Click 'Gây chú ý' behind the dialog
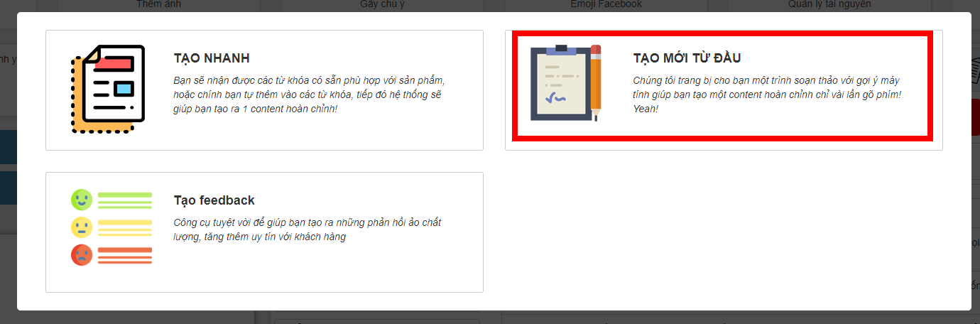This screenshot has height=324, width=980. pos(383,4)
